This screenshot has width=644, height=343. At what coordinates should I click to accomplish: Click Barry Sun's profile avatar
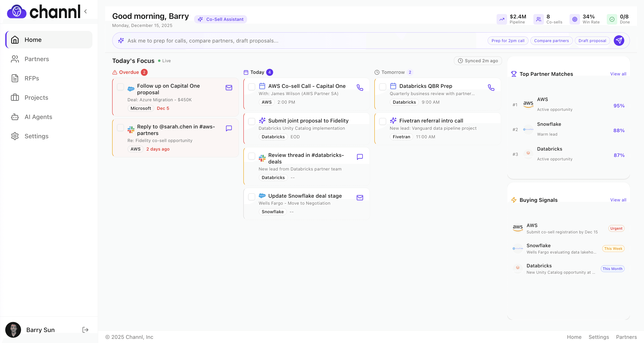[13, 330]
